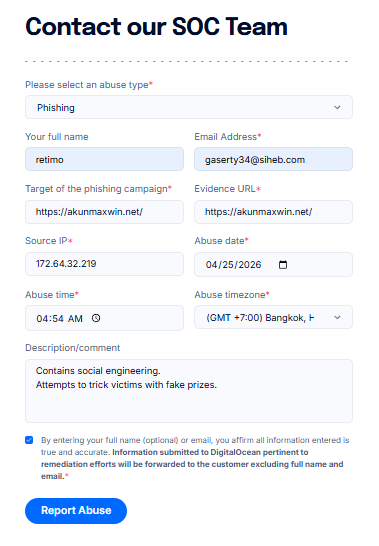Image resolution: width=379 pixels, height=546 pixels.
Task: Edit the Target of the phishing campaign field
Action: 105,212
